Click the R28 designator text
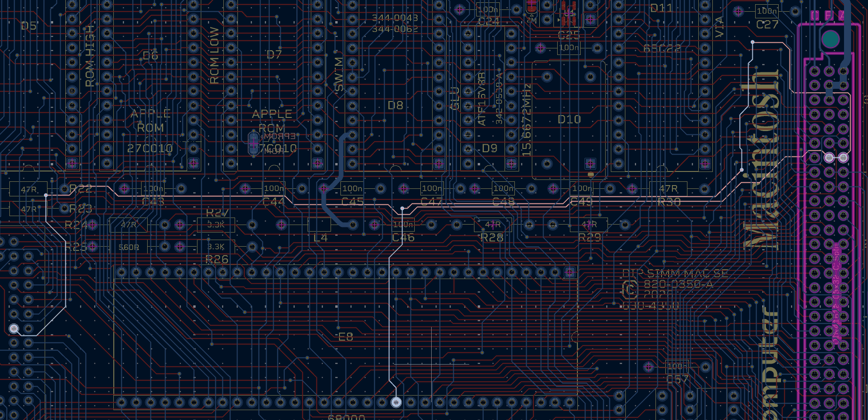Viewport: 868px width, 420px height. click(492, 238)
